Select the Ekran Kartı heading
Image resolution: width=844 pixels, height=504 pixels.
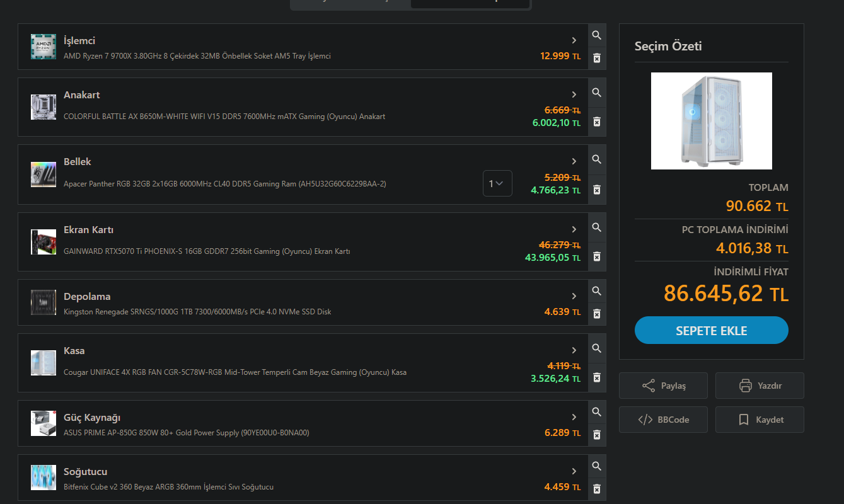tap(89, 229)
